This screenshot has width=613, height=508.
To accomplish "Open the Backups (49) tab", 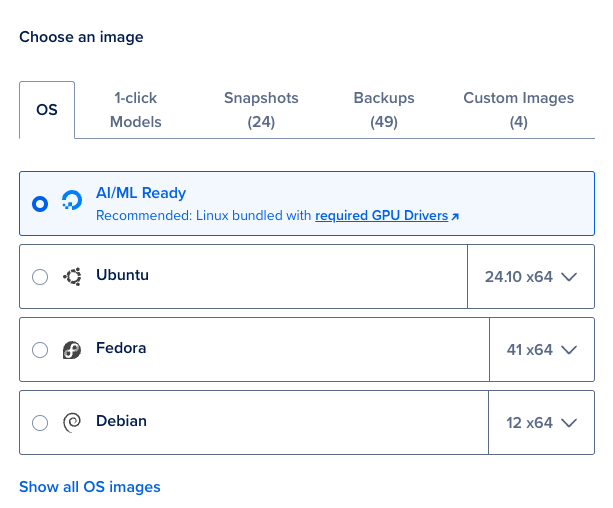I will tap(383, 110).
